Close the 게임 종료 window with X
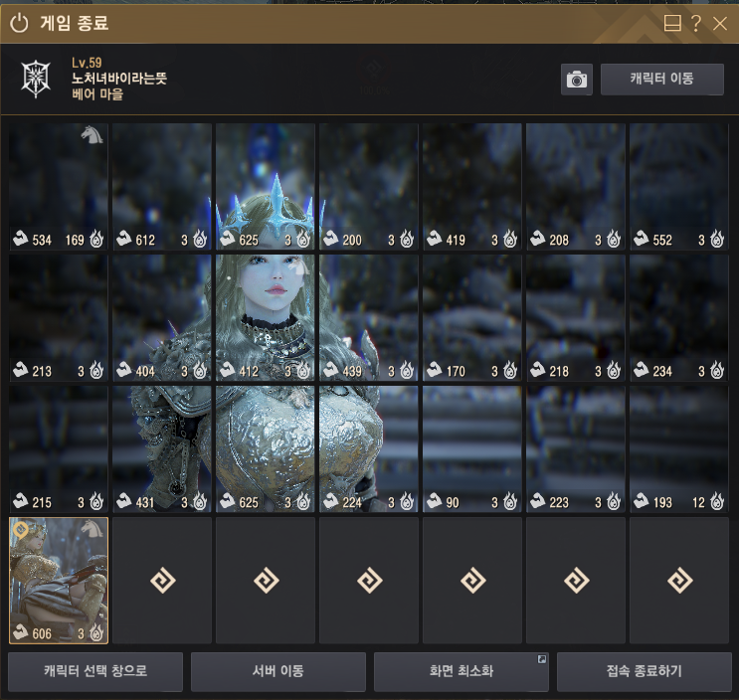The height and width of the screenshot is (700, 739). 720,23
